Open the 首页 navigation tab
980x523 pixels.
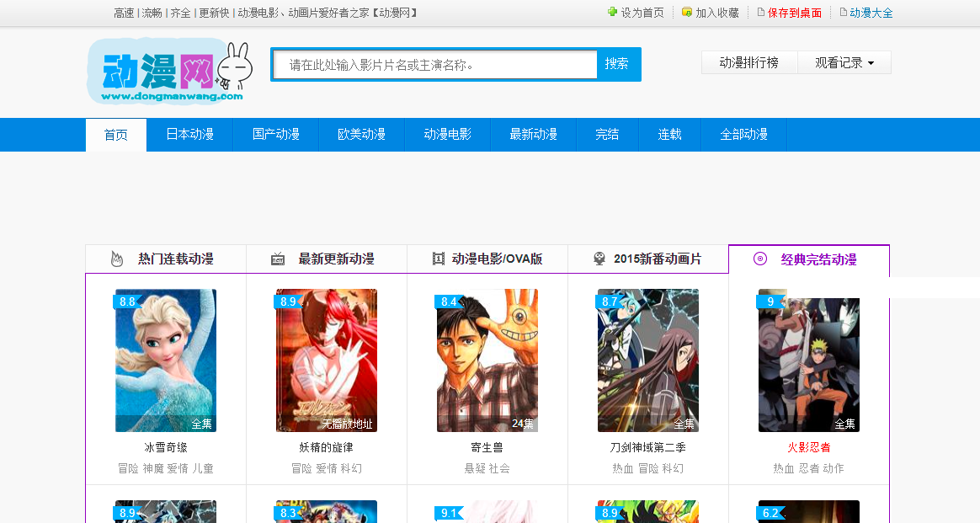point(115,135)
